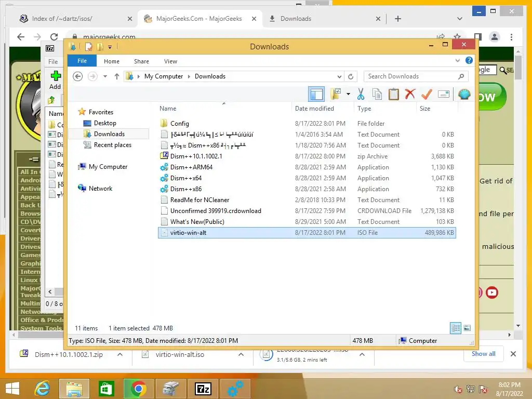The image size is (532, 399).
Task: Toggle the navigation pane layout button
Action: click(316, 95)
